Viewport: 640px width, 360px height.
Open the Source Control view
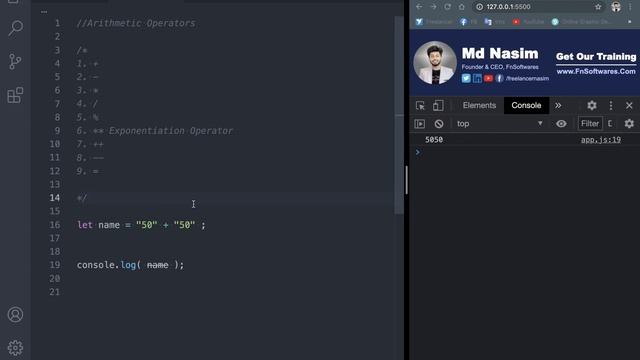15,62
